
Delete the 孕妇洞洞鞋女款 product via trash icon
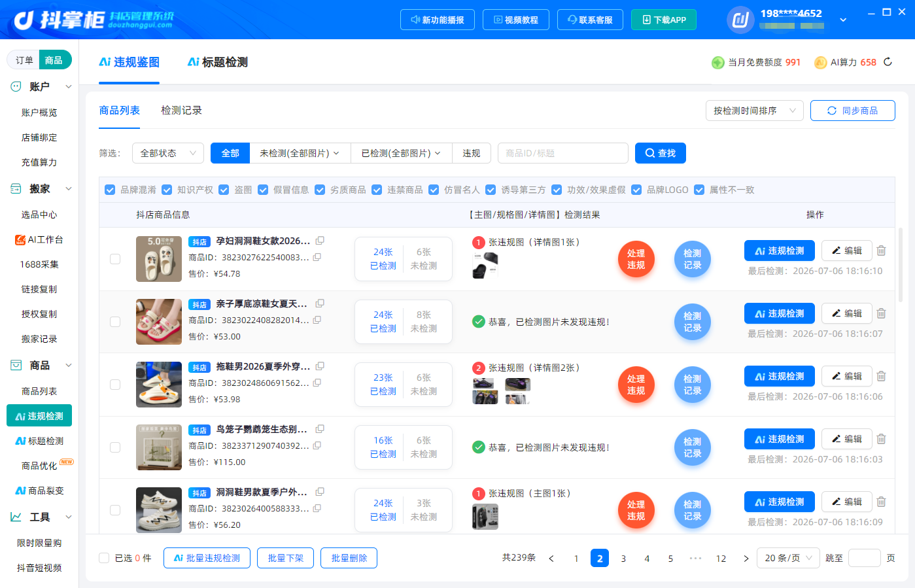[x=881, y=251]
